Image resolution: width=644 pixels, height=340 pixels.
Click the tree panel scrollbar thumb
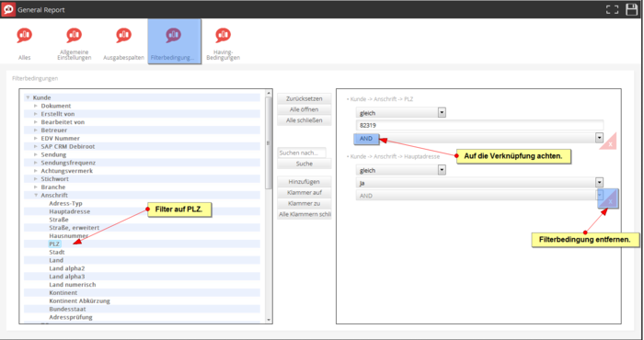point(269,143)
